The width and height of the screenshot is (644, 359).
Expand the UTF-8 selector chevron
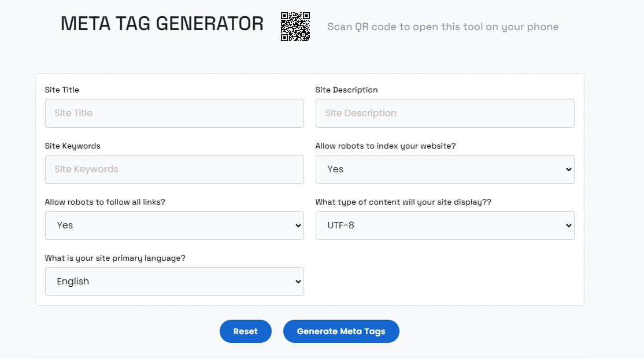[569, 225]
